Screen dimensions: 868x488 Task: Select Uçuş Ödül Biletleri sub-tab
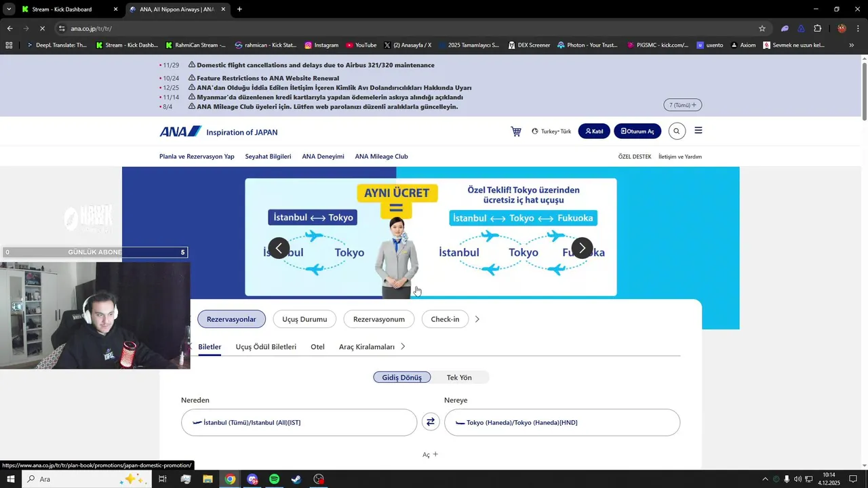click(x=266, y=346)
